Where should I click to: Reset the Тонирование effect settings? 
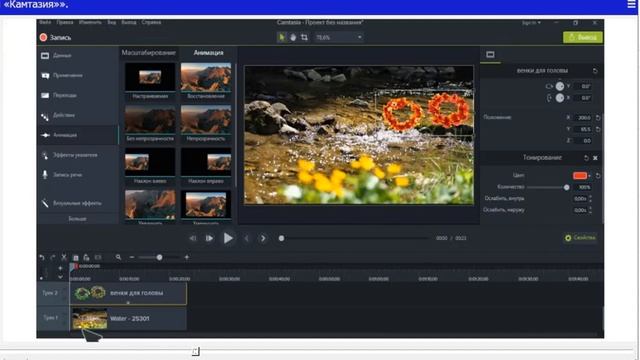586,158
